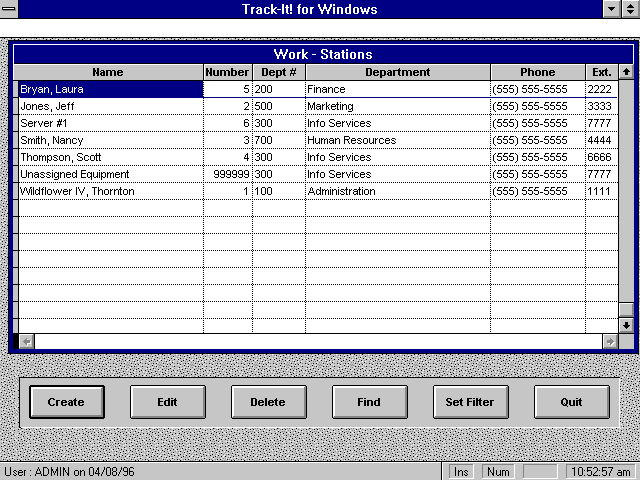Click Delete to remove the workstation

pyautogui.click(x=268, y=402)
